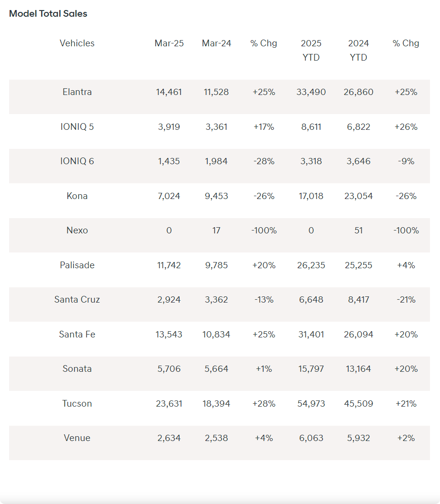Click the Elantra row label
This screenshot has width=440, height=504.
(77, 92)
